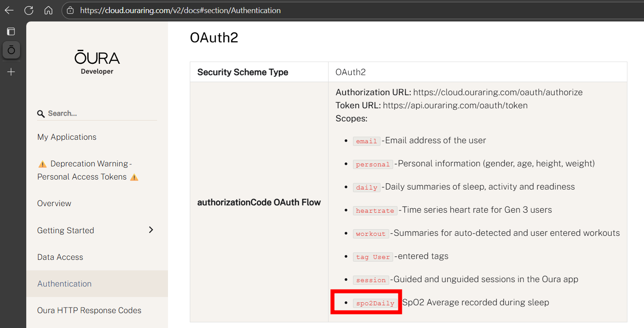Open the tab actions icon in sidebar
This screenshot has height=328, width=644.
pos(11,31)
